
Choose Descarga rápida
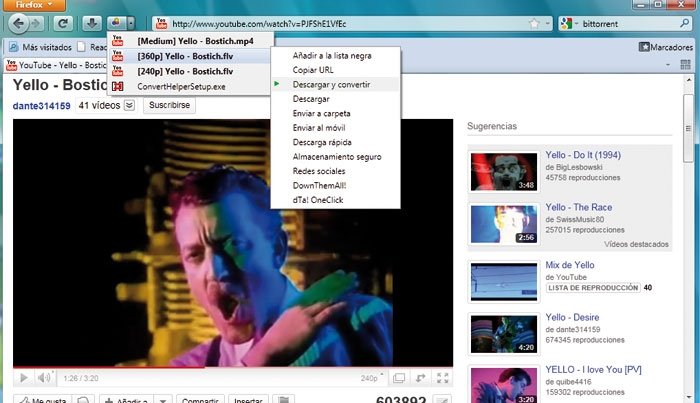(x=335, y=142)
